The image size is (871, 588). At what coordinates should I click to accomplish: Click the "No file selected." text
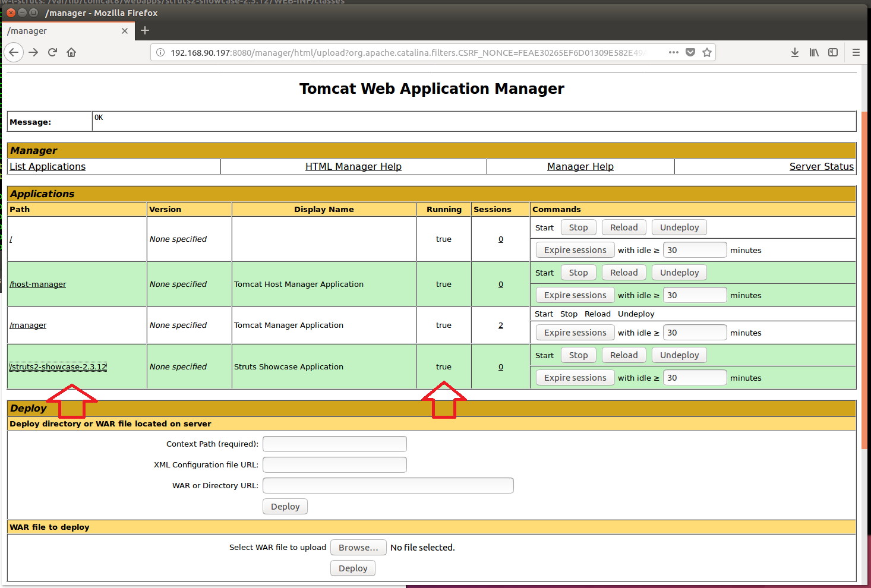(x=422, y=548)
